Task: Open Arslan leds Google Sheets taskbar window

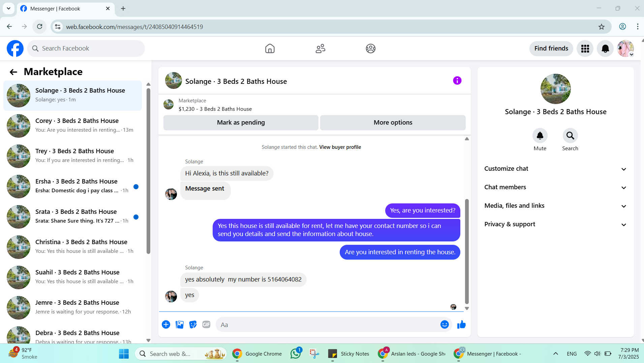Action: click(x=412, y=354)
